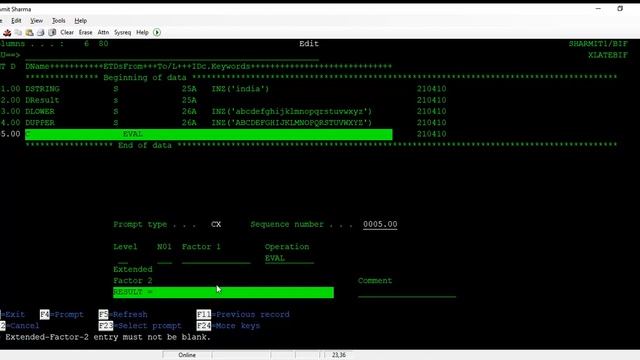Screen dimensions: 640x360
Task: Click the fifth toolbar icon beside Clear
Action: coord(52,32)
